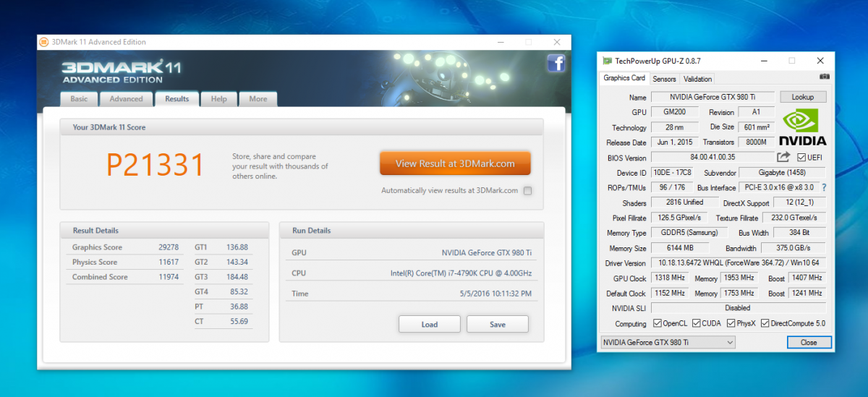Click the Physics Score value 11617

[169, 262]
